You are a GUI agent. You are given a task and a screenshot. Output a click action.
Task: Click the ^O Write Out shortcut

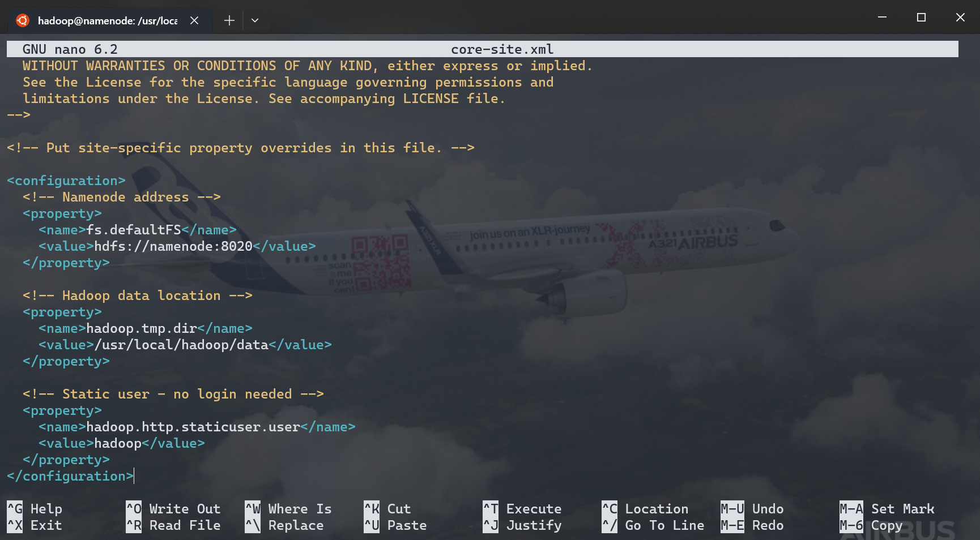point(173,509)
